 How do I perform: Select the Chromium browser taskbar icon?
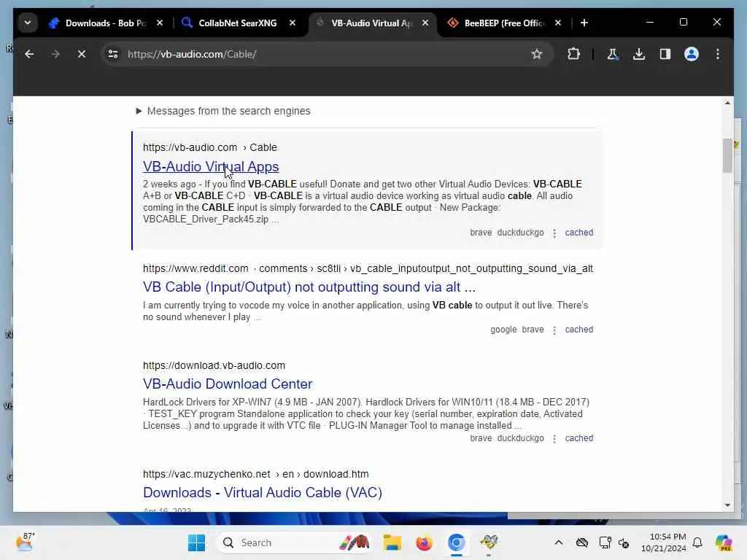456,542
